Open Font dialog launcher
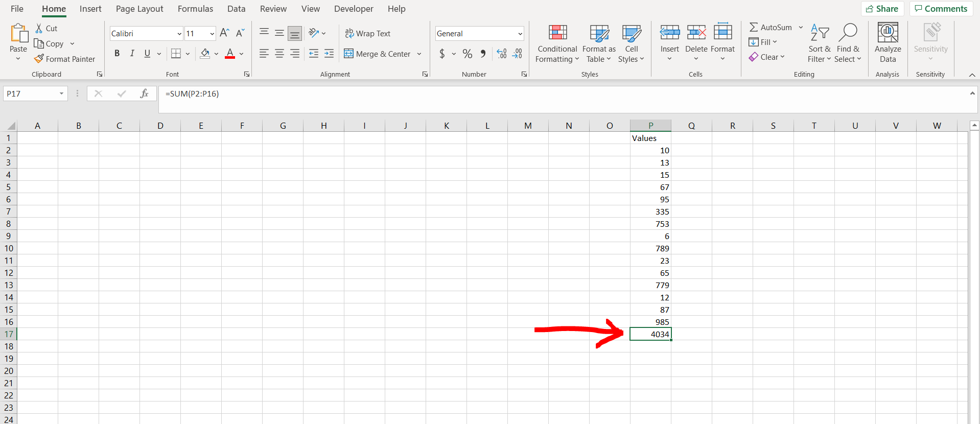 [x=247, y=74]
